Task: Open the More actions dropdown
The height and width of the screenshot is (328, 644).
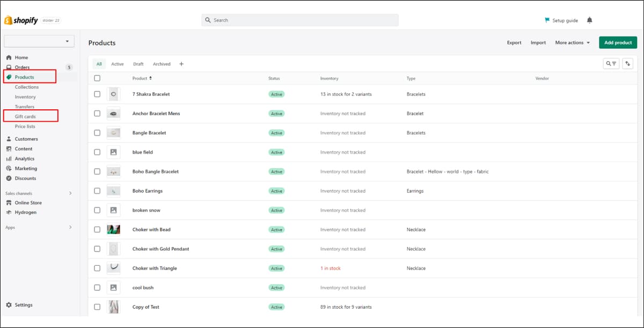Action: (x=573, y=42)
